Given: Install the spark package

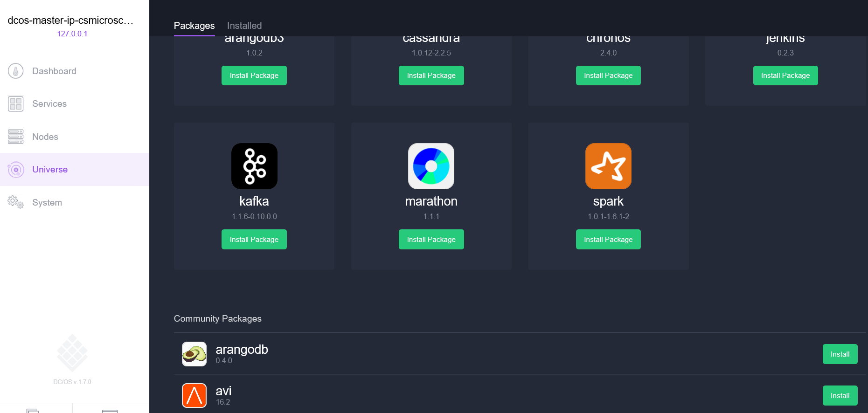Looking at the screenshot, I should pos(608,240).
